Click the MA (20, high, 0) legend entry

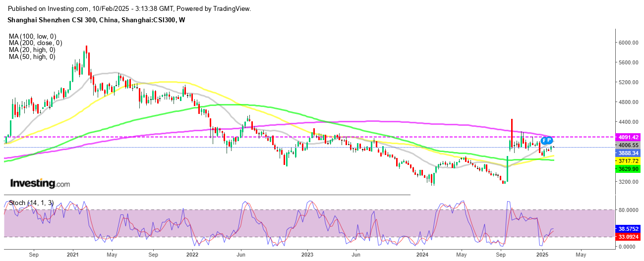click(x=32, y=50)
